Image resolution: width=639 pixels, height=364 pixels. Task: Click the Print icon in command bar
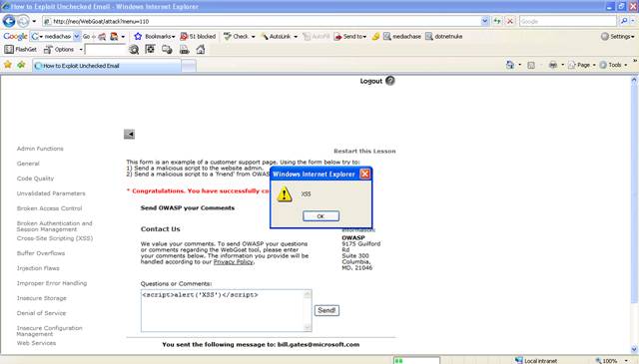click(x=552, y=65)
